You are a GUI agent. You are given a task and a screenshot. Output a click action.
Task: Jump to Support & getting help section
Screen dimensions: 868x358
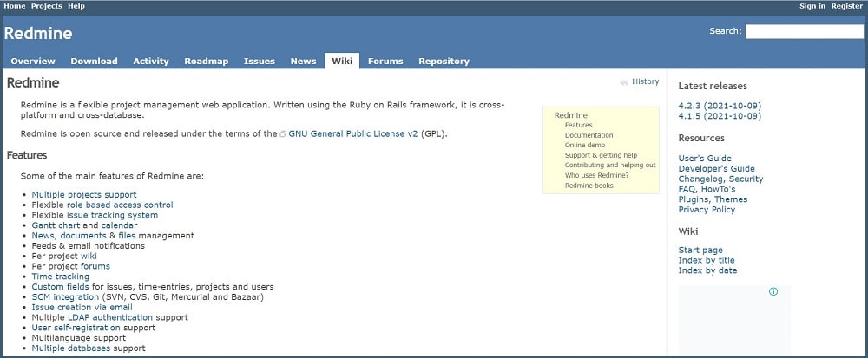point(602,155)
